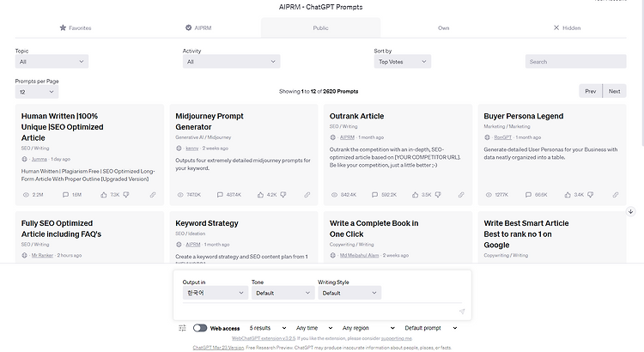
Task: Copy link of Buyer Persona Legend prompt
Action: click(616, 195)
